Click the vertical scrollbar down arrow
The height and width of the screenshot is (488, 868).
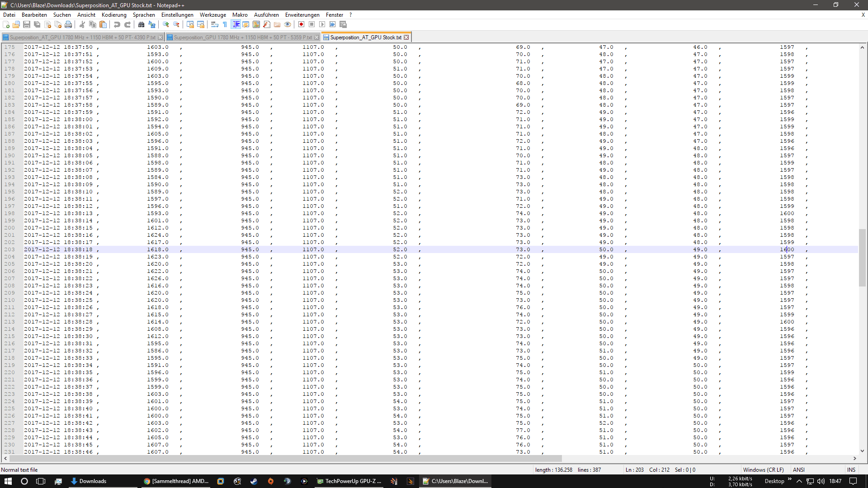click(x=862, y=451)
